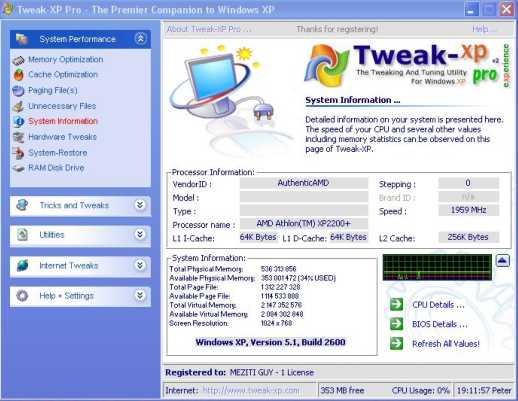Expand the Tricks and Tweaks section
This screenshot has width=518, height=401.
click(140, 205)
